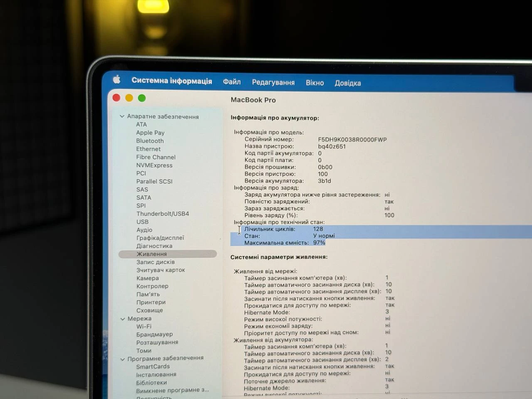Click the yellow minimize window button
The height and width of the screenshot is (399, 532).
pyautogui.click(x=129, y=98)
